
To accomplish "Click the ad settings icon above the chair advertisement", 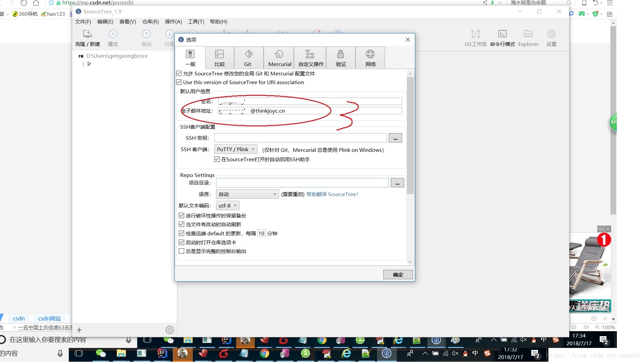I will coord(601,229).
